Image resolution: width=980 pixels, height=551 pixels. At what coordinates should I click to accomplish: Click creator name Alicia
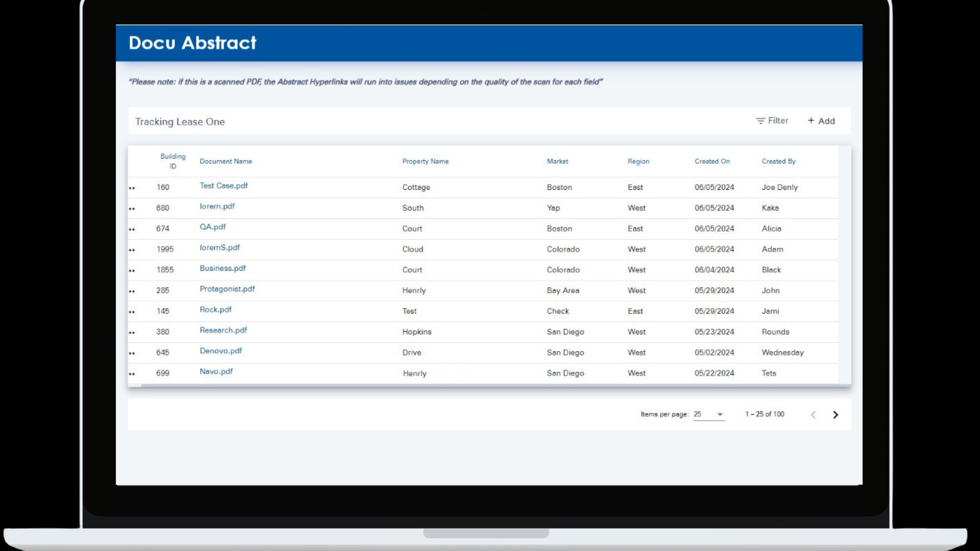tap(771, 229)
